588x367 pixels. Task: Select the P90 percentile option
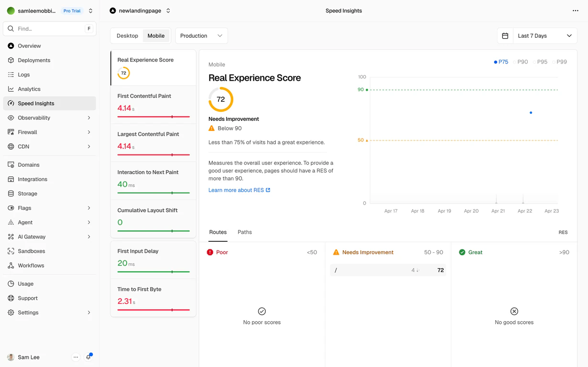pos(521,62)
